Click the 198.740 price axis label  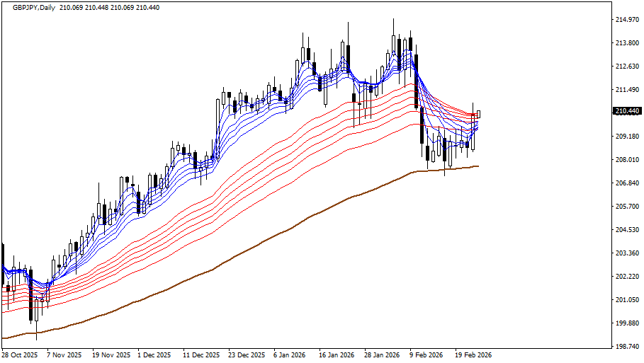click(x=626, y=347)
